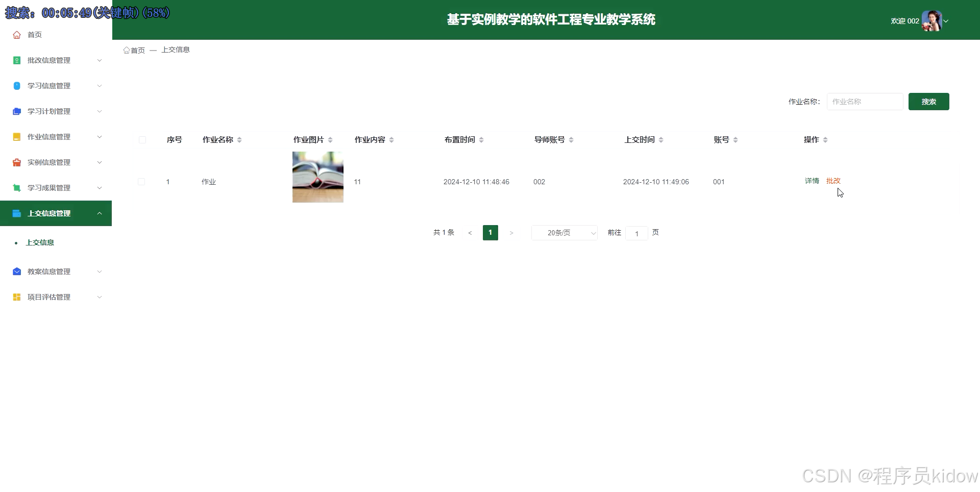
Task: Open the book homework image thumbnail
Action: [318, 177]
